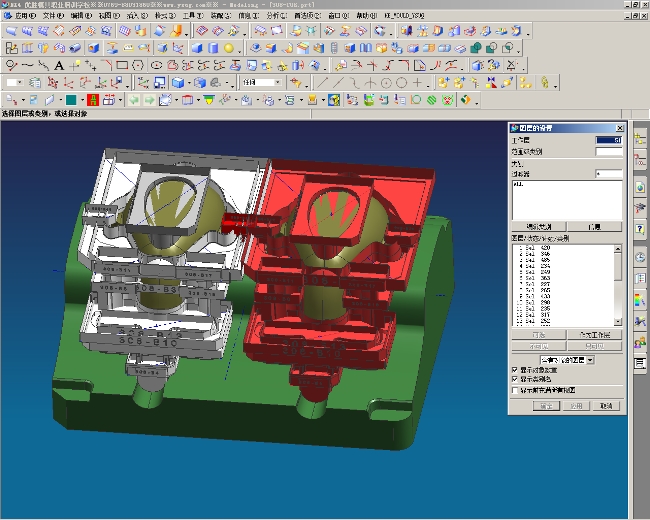Open the Part Navigator sidebar icon
The width and height of the screenshot is (650, 520).
click(x=640, y=160)
